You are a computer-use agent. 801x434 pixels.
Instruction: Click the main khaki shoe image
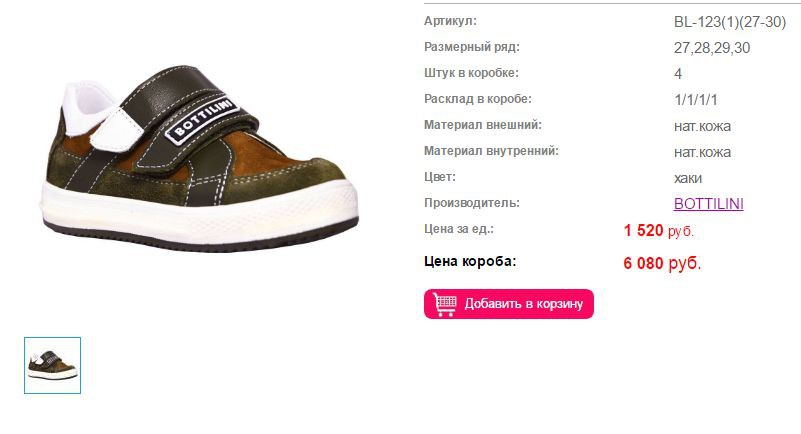[x=199, y=158]
